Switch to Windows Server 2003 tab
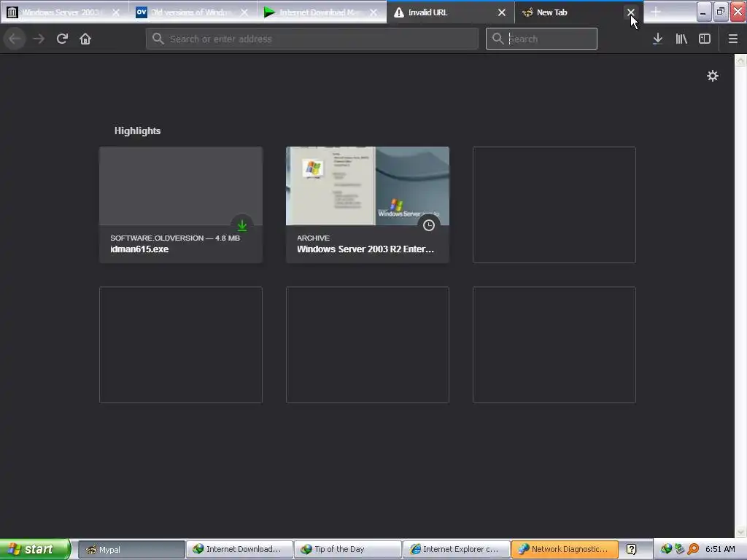Viewport: 747px width, 560px height. [x=64, y=12]
